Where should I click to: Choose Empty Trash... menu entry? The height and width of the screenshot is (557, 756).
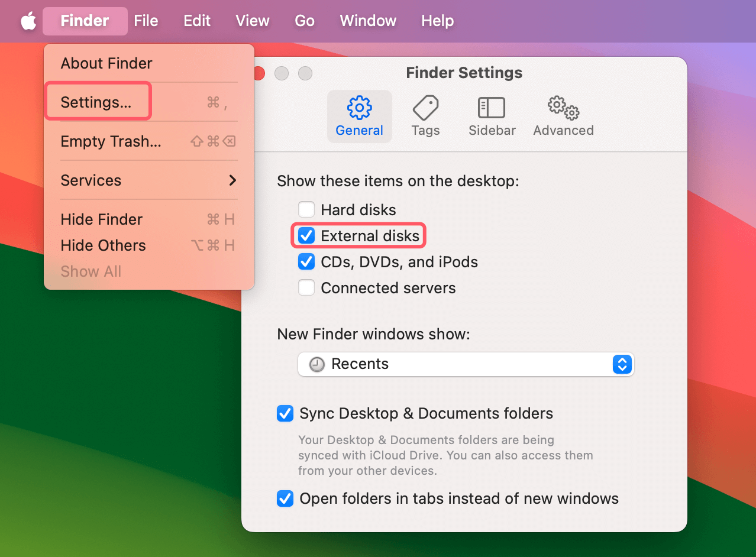pos(148,141)
